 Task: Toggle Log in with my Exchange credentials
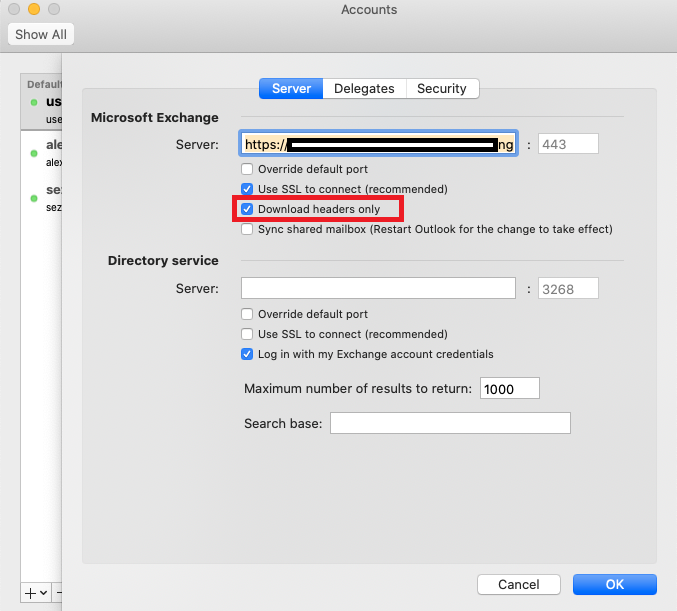[x=247, y=354]
